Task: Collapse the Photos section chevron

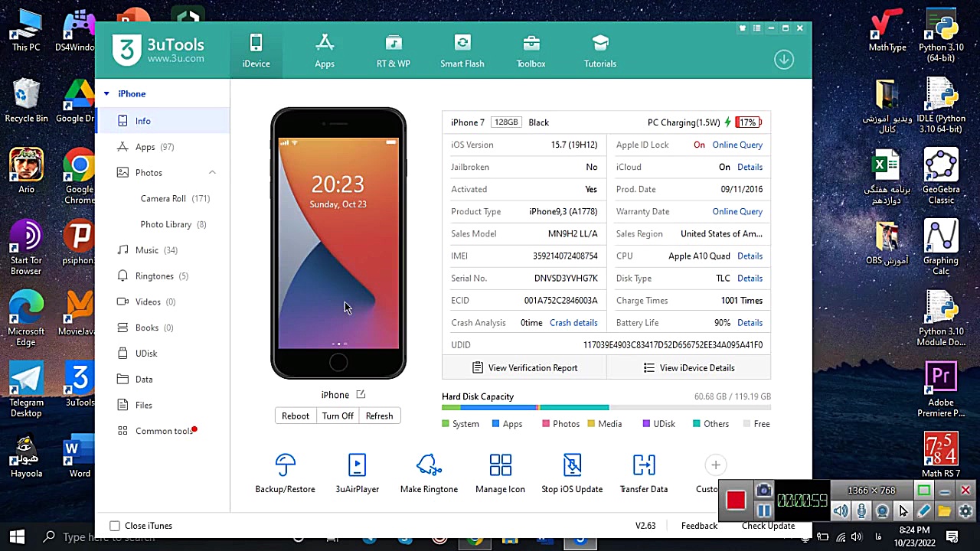Action: (212, 173)
